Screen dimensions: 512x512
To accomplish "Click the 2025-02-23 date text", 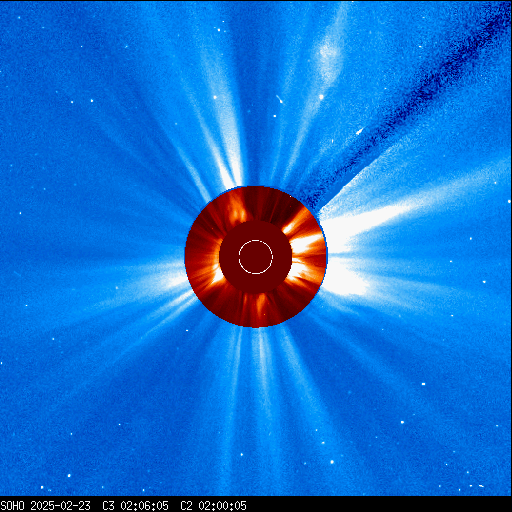I will [60, 506].
